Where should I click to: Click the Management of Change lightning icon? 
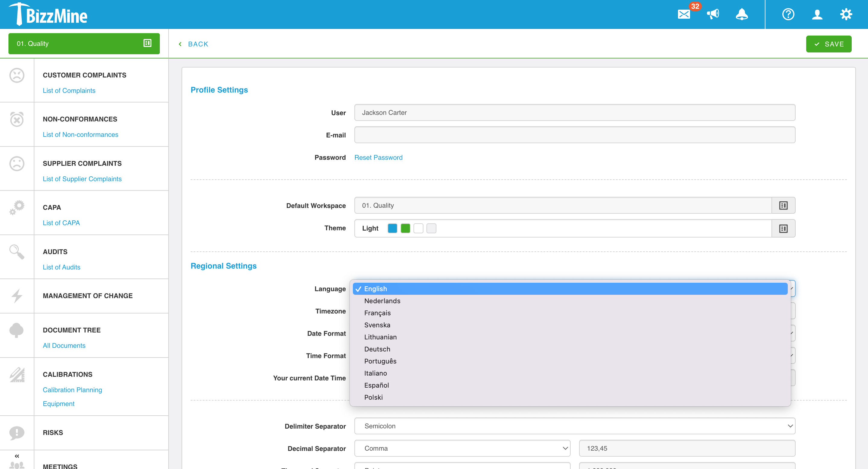(x=16, y=296)
